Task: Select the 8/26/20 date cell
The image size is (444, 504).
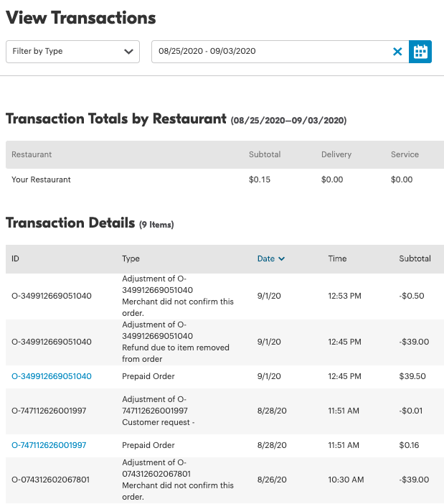Action: pyautogui.click(x=272, y=480)
